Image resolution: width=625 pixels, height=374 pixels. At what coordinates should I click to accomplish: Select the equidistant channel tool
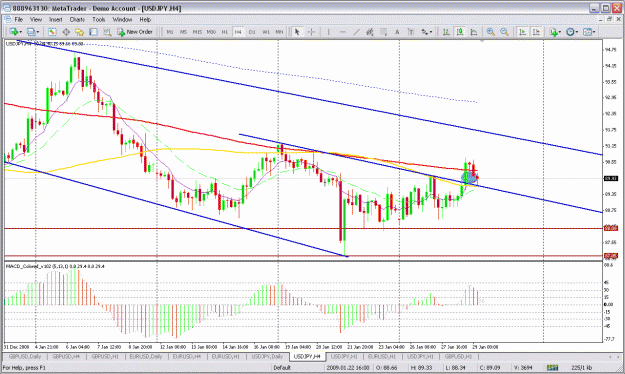point(369,31)
